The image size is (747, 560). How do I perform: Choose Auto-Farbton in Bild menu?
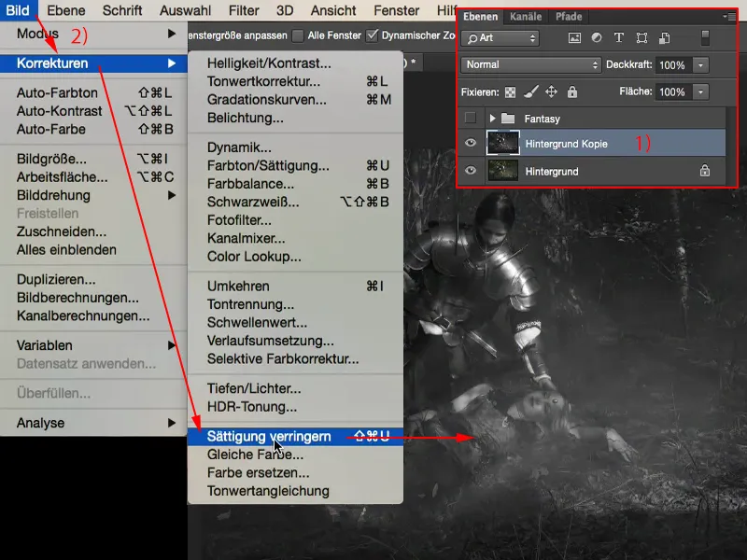coord(93,92)
